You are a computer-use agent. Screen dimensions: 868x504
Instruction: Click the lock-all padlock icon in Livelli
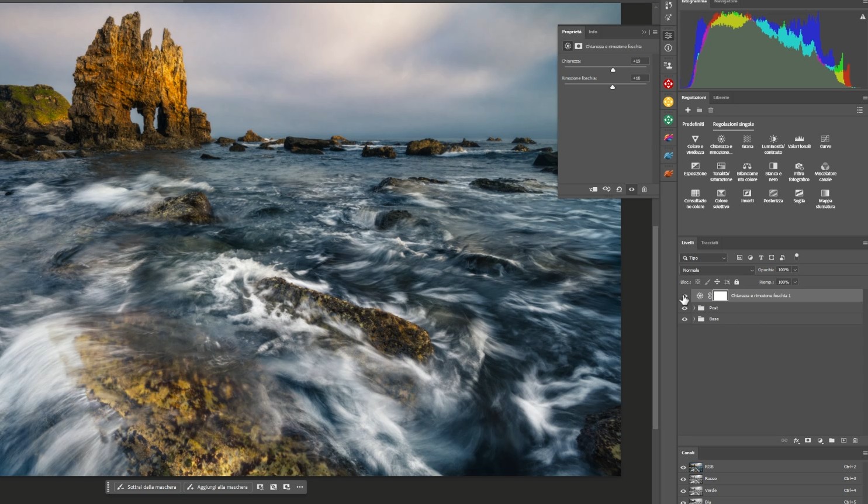pyautogui.click(x=736, y=282)
